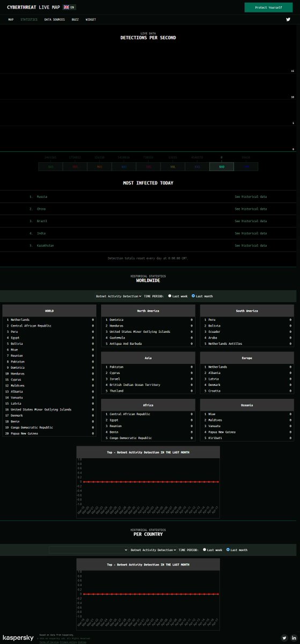Click Russia in most infected list
300x644 pixels.
pyautogui.click(x=42, y=196)
